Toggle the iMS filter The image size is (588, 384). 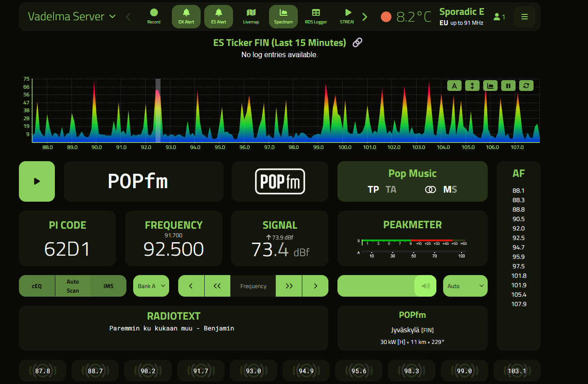[108, 286]
